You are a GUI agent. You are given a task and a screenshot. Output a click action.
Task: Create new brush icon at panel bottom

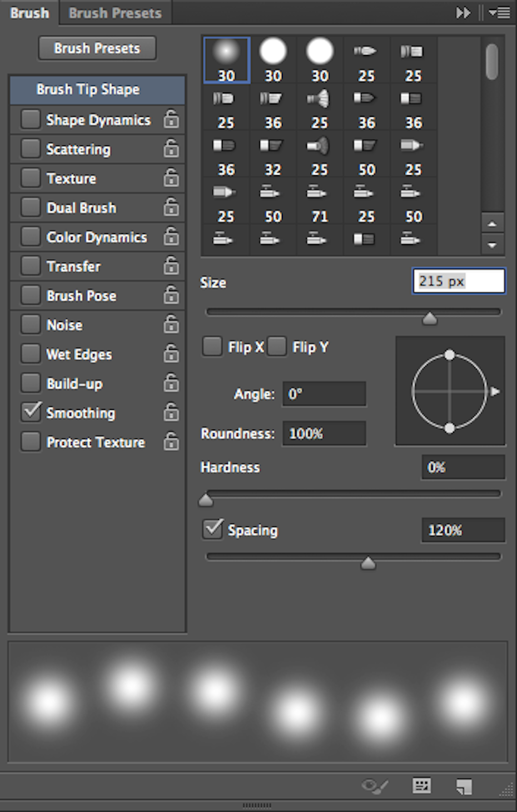pos(464,786)
